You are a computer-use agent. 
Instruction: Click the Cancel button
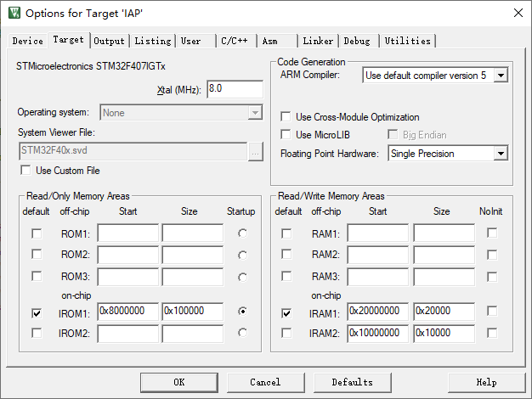(265, 382)
